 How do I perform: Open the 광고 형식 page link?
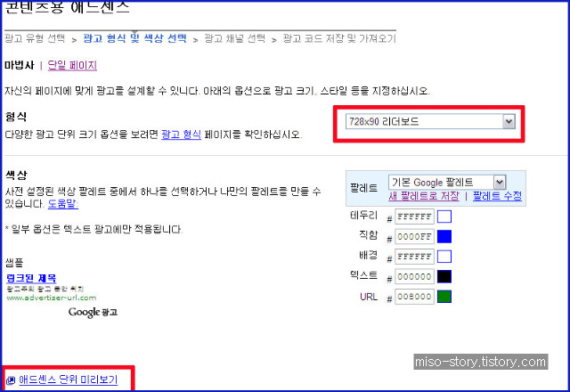click(181, 135)
